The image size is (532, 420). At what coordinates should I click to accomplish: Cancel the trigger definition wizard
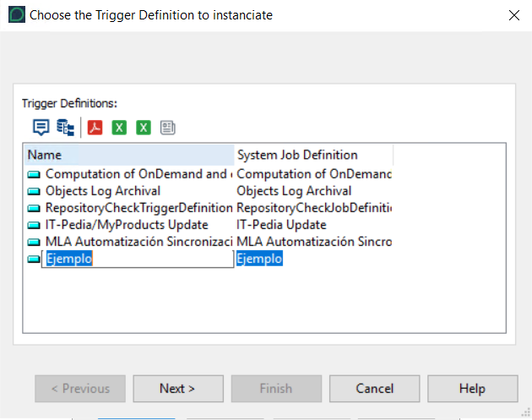click(375, 389)
